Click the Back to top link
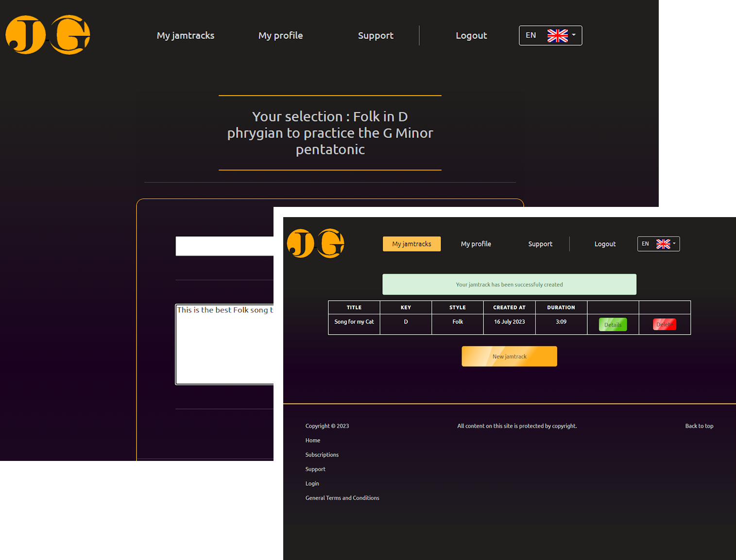 tap(699, 426)
